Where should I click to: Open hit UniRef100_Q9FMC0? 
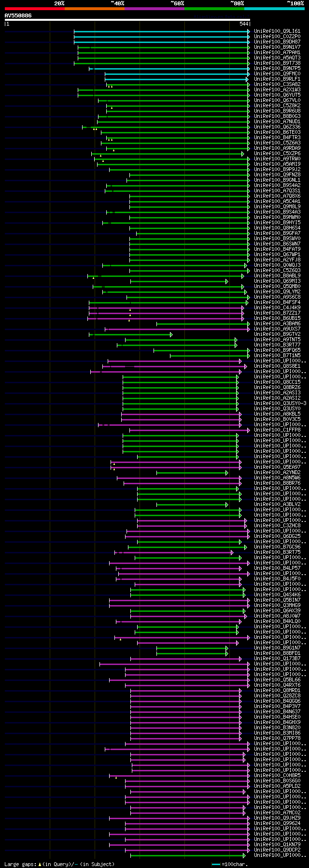[277, 74]
